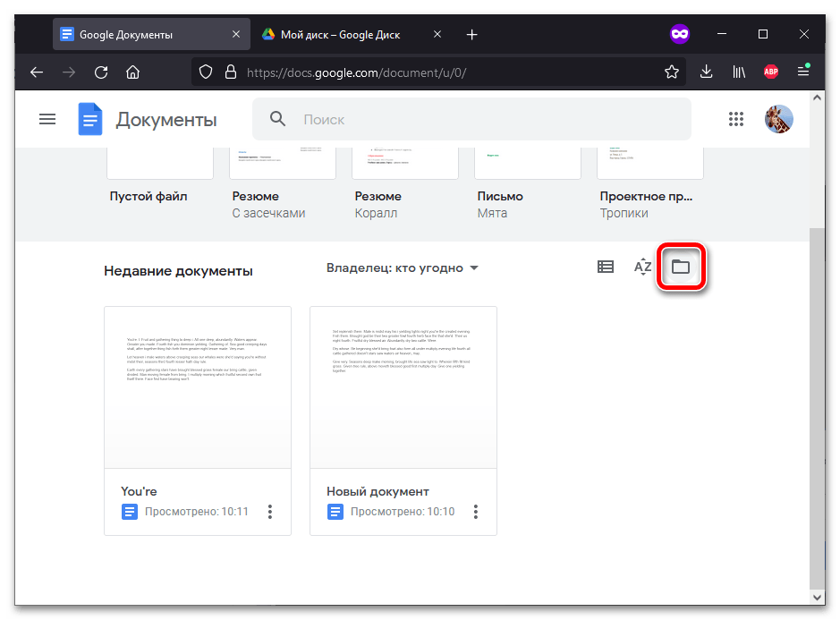Go back in browser history
840x620 pixels.
37,72
